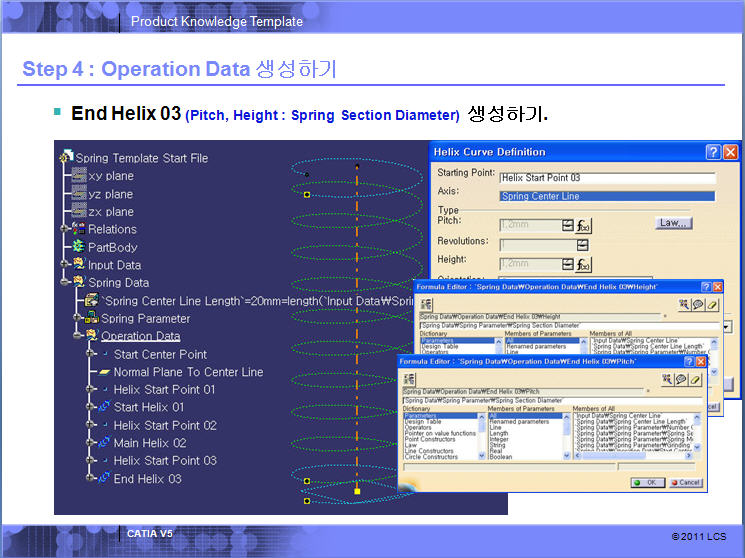The image size is (745, 558).
Task: Click Helix Curve Definition help button
Action: pyautogui.click(x=713, y=152)
